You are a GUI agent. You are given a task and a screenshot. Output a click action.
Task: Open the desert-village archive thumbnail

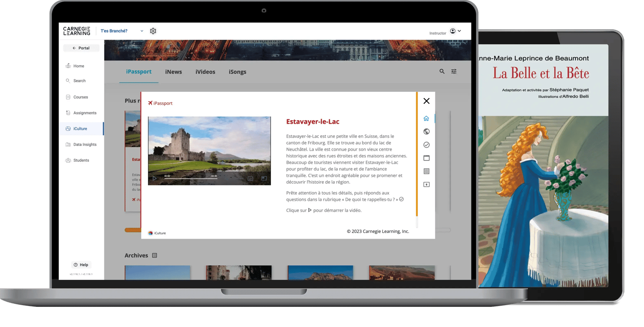(402, 272)
